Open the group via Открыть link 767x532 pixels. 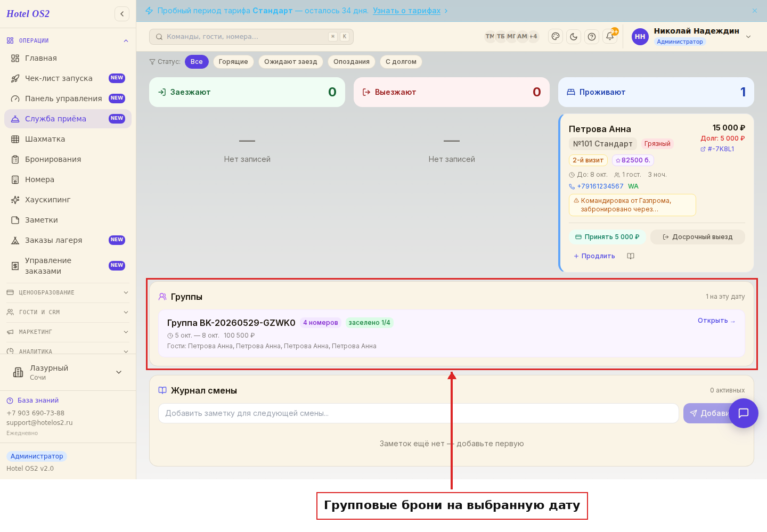[x=716, y=321]
